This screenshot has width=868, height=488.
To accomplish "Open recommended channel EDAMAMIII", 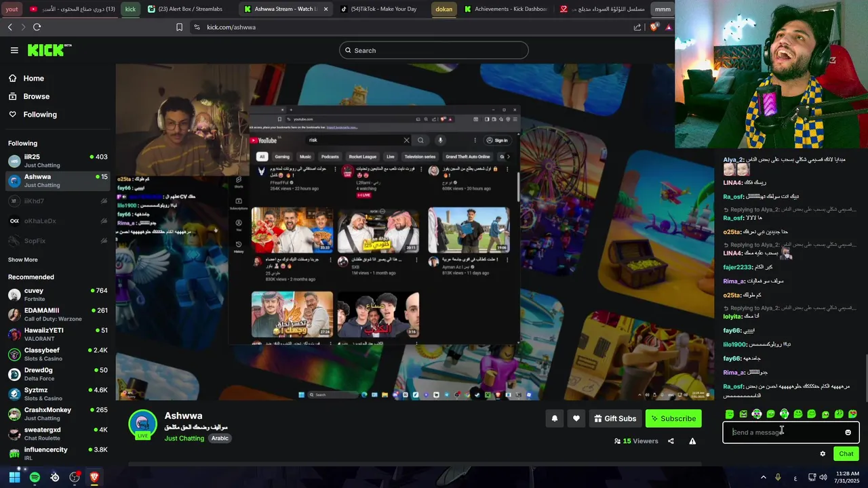I will click(58, 314).
